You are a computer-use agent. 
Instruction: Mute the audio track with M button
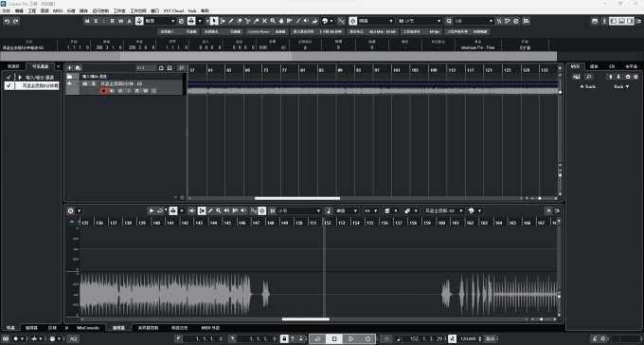pos(85,84)
